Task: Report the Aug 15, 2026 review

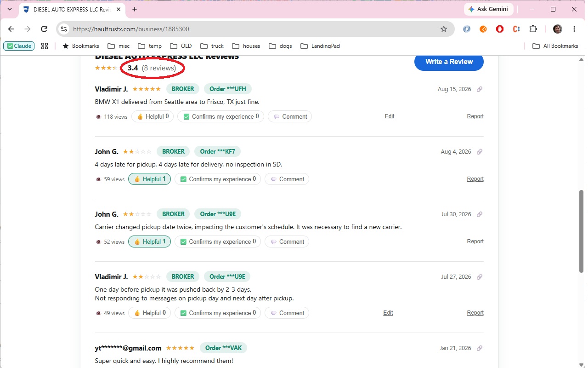Action: 475,116
